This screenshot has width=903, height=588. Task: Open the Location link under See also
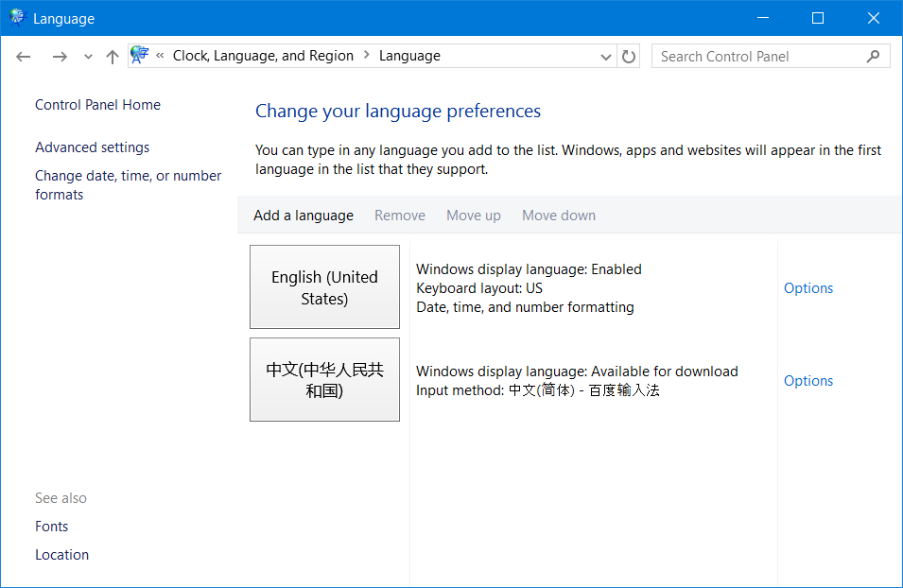[61, 555]
